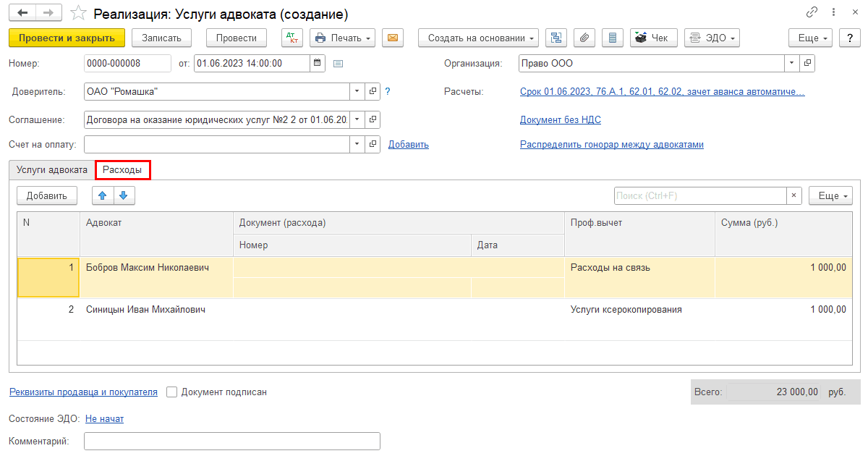Click the Комментарий input field
Viewport: 868px width, 456px height.
(x=231, y=442)
